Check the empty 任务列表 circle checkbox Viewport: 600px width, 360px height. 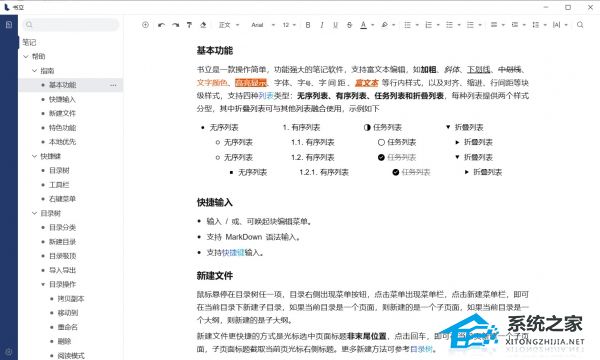[381, 142]
